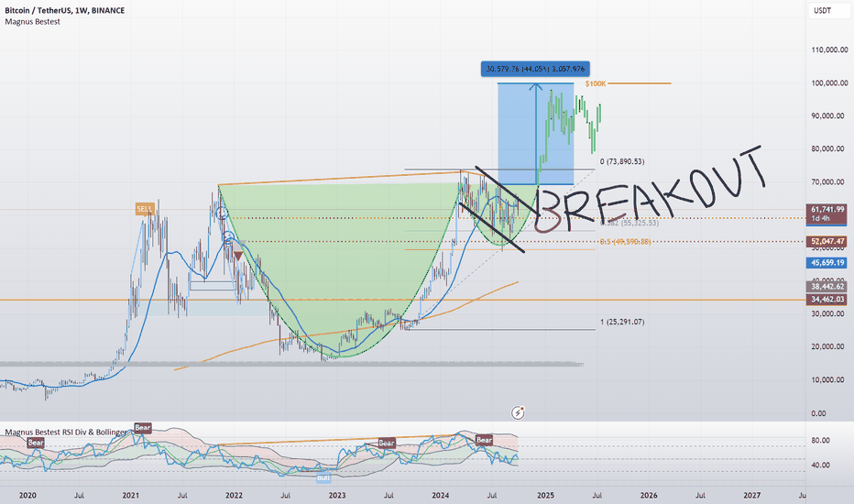Click the 10,000.00 price axis label
Viewport: 854px width, 504px height.
coord(829,379)
